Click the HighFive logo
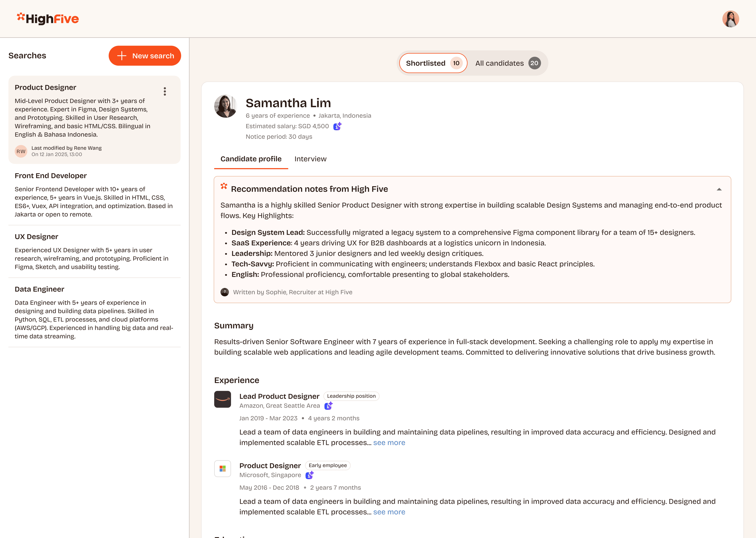 (x=48, y=19)
